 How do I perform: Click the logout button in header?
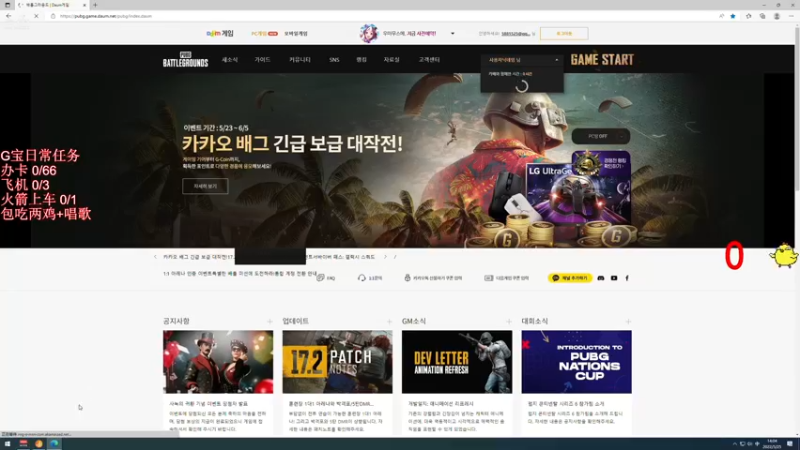tap(564, 34)
